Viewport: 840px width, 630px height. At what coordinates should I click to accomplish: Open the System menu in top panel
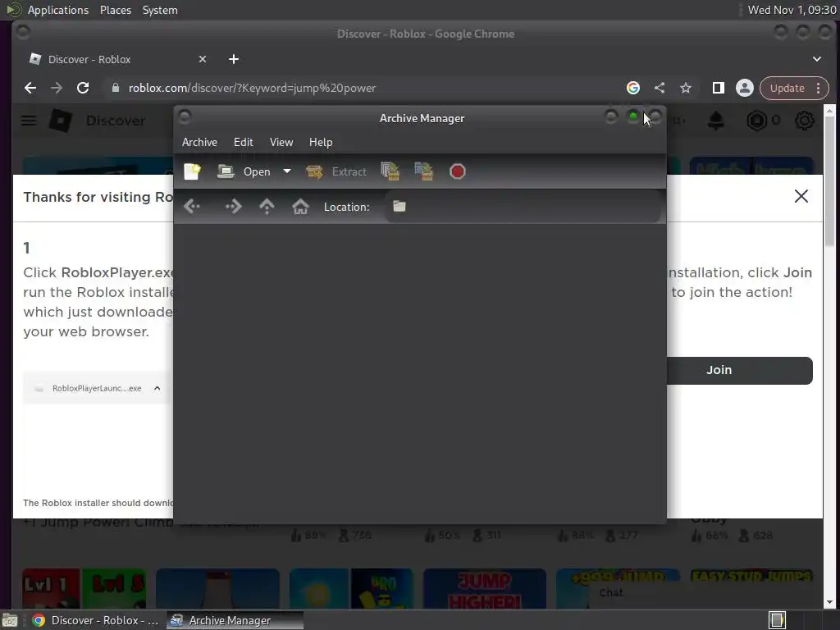(x=160, y=10)
